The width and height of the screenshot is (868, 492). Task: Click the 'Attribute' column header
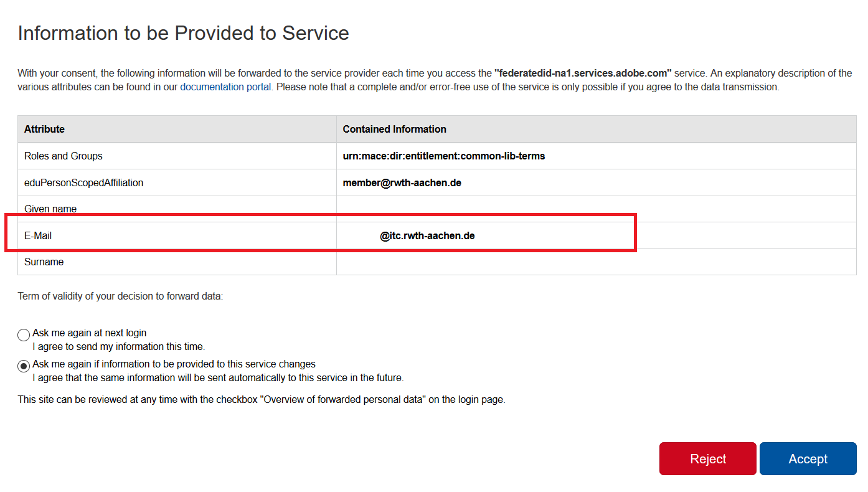coord(44,129)
